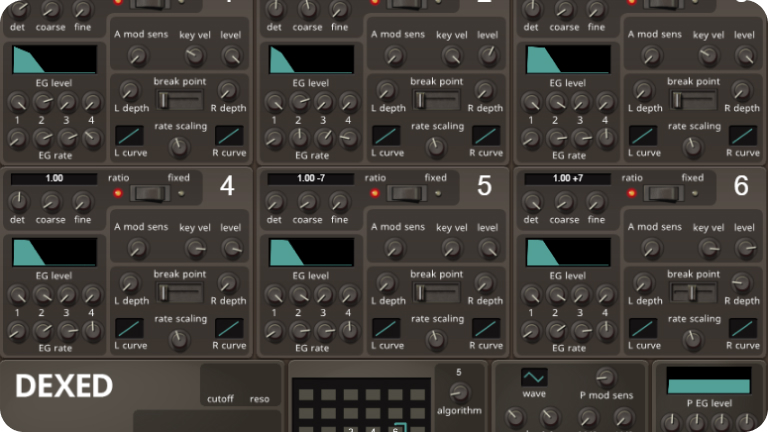Click operator 6 fine tuning knob

pyautogui.click(x=595, y=201)
